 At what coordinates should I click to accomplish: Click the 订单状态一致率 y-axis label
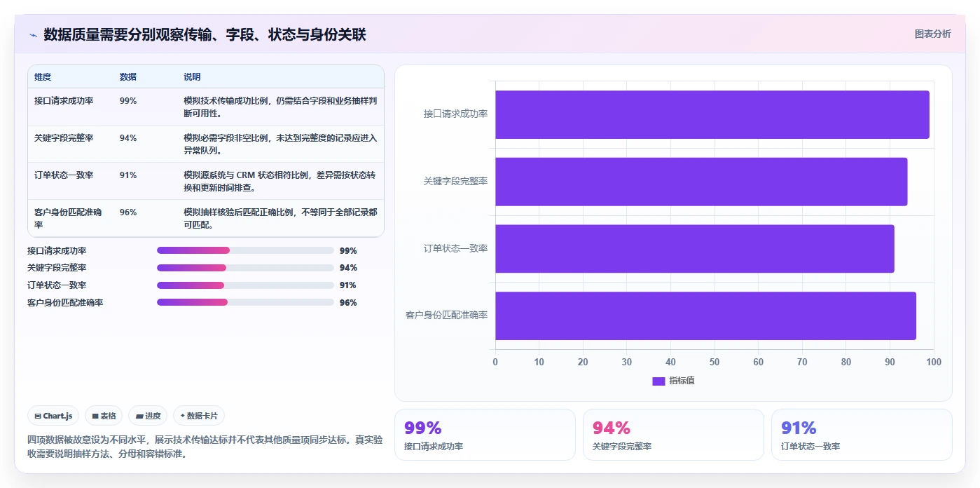click(x=455, y=248)
